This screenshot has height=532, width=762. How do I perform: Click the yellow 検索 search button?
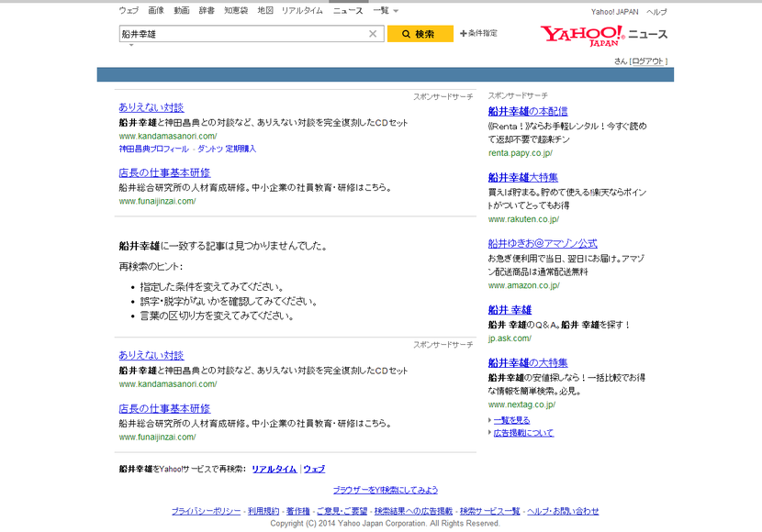[420, 34]
